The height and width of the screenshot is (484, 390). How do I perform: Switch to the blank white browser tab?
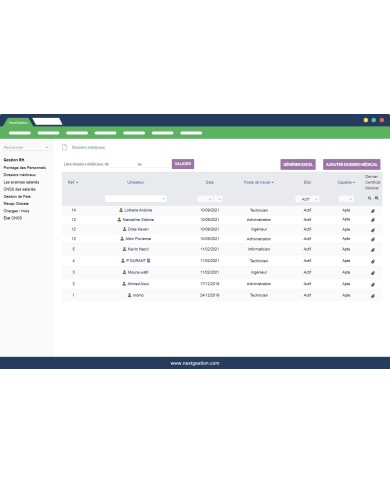tap(47, 121)
